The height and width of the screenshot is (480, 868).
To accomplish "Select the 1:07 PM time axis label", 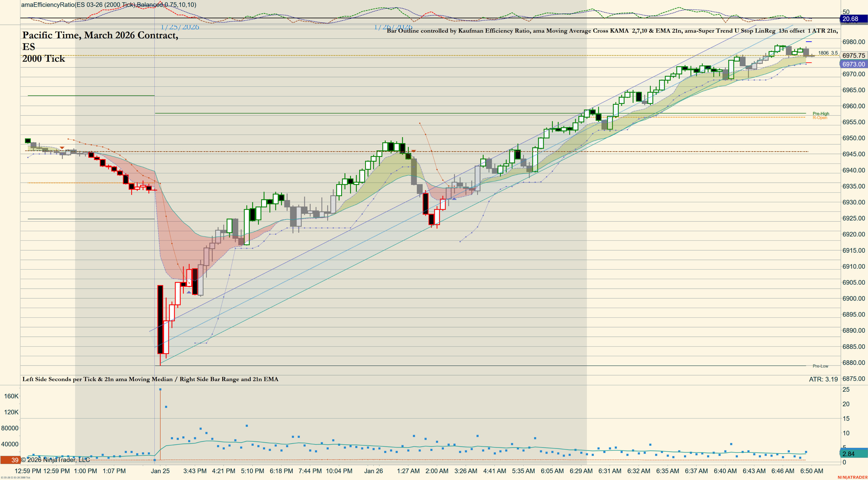I will pos(114,471).
